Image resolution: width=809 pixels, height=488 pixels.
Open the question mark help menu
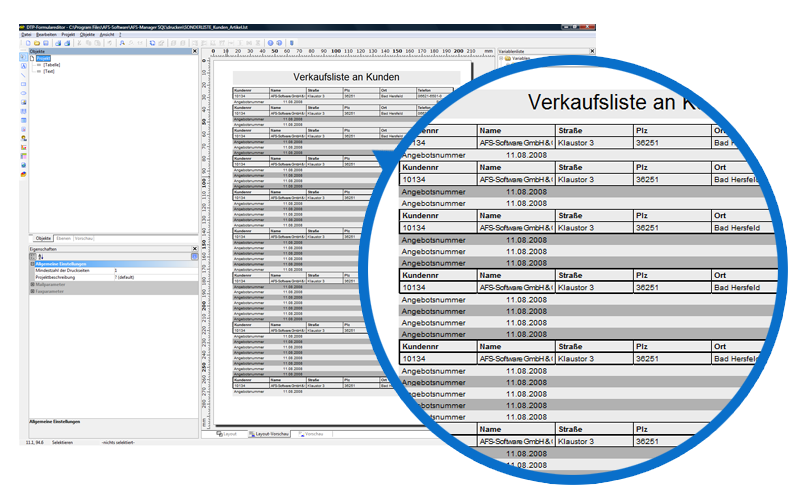[120, 35]
